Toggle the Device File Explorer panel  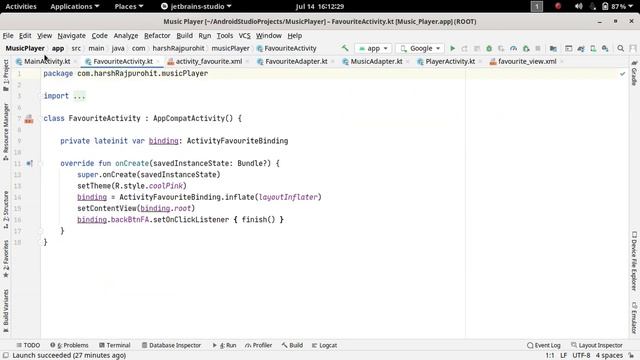click(x=634, y=261)
